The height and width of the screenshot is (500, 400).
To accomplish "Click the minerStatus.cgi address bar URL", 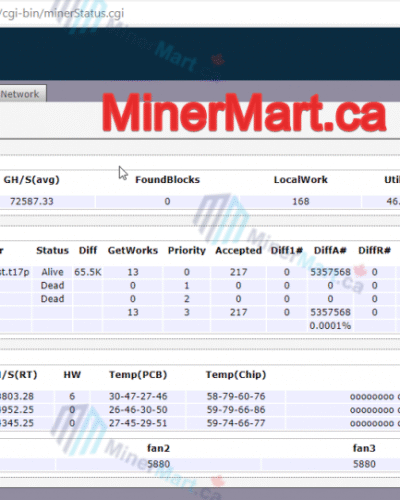I will [x=62, y=13].
